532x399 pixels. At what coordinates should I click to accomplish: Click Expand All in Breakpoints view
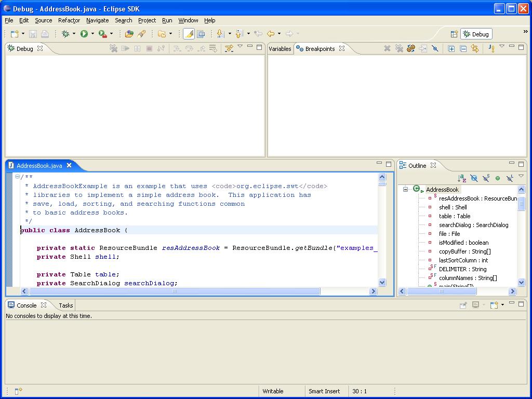click(x=451, y=48)
